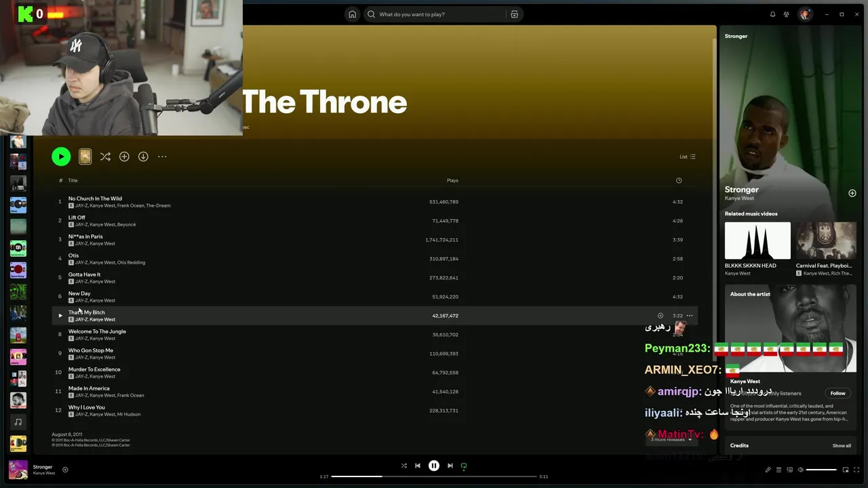
Task: Open artist Frank Ocean on No Church In The Wild
Action: tap(130, 205)
